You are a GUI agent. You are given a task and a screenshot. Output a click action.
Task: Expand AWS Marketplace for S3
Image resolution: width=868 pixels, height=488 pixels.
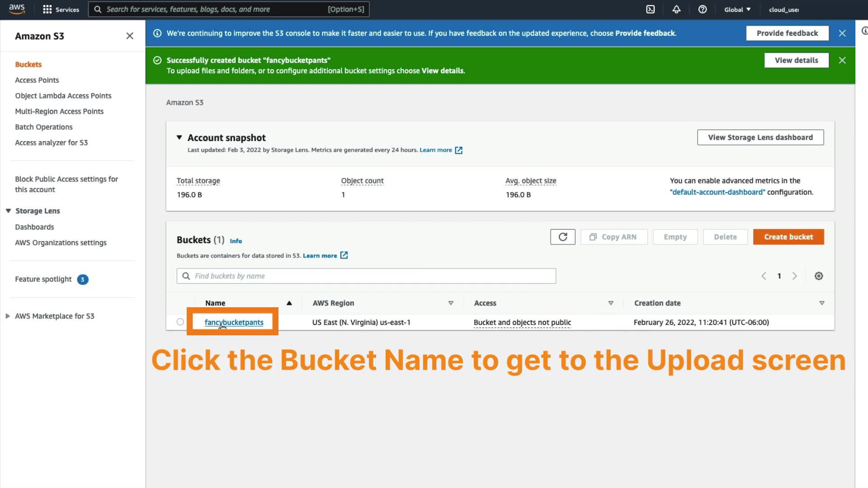coord(8,316)
